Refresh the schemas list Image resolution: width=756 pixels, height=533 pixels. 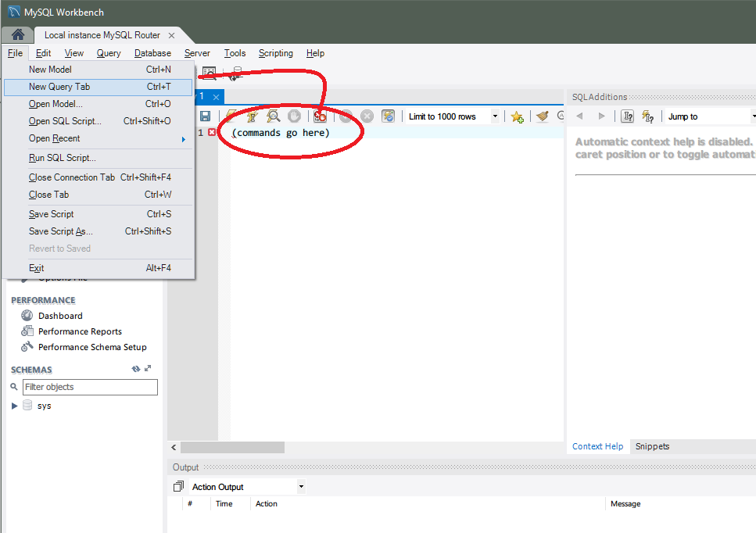136,369
